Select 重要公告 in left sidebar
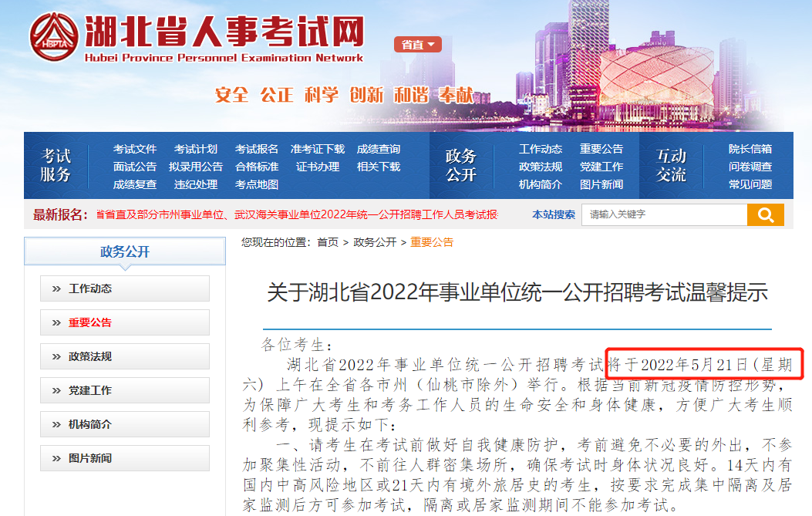The height and width of the screenshot is (516, 812). click(125, 322)
